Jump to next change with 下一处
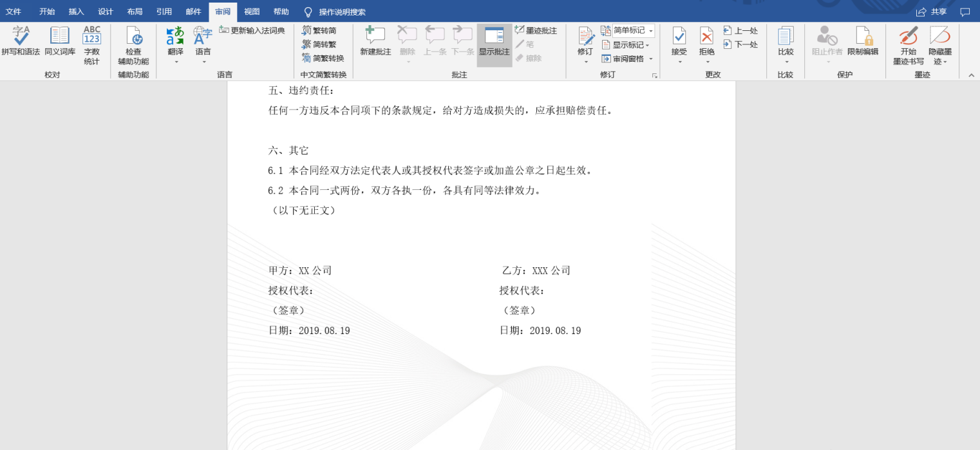Viewport: 980px width, 450px height. 740,44
